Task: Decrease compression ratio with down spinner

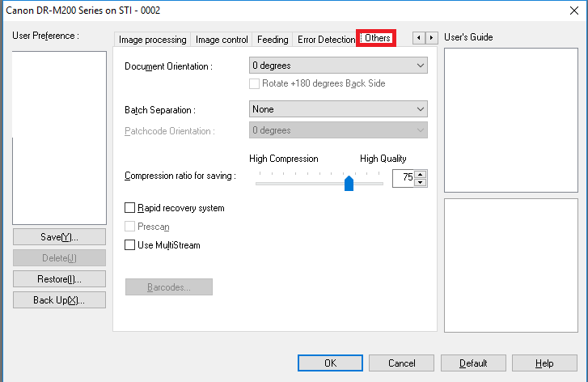Action: tap(420, 182)
